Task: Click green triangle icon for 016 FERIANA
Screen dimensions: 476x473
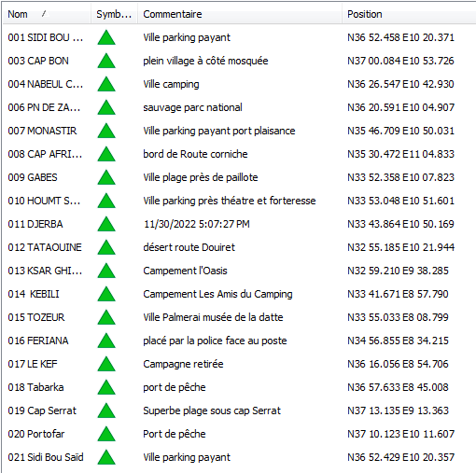Action: coord(106,341)
